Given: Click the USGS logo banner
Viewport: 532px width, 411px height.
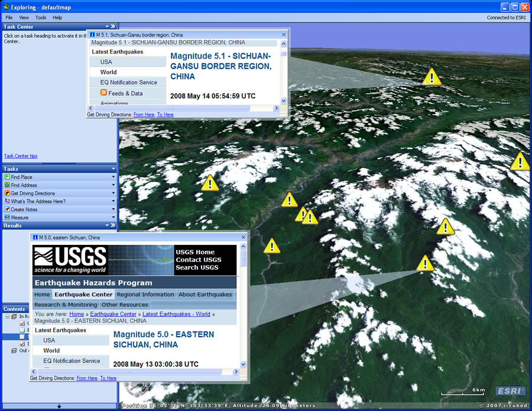Looking at the screenshot, I should pos(70,260).
